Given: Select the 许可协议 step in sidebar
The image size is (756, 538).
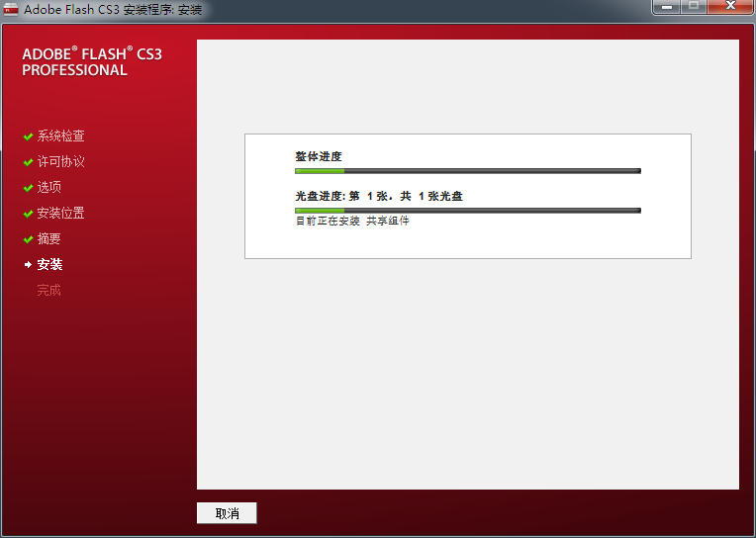Looking at the screenshot, I should click(x=60, y=161).
